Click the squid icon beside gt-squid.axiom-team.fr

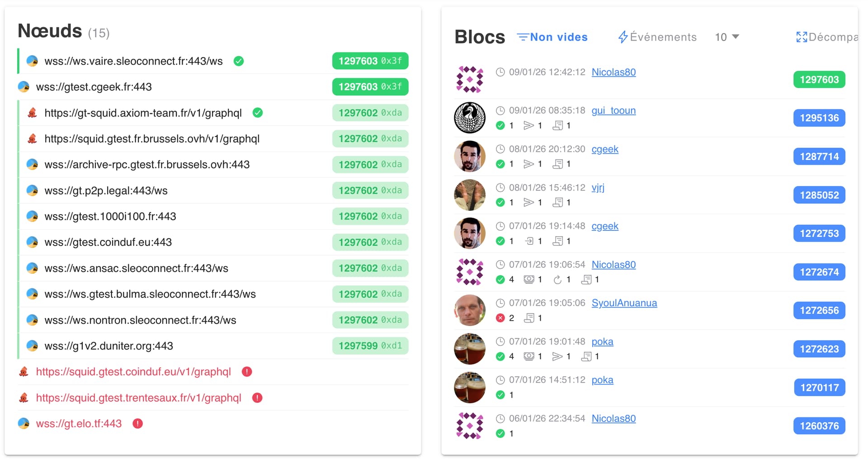click(32, 113)
